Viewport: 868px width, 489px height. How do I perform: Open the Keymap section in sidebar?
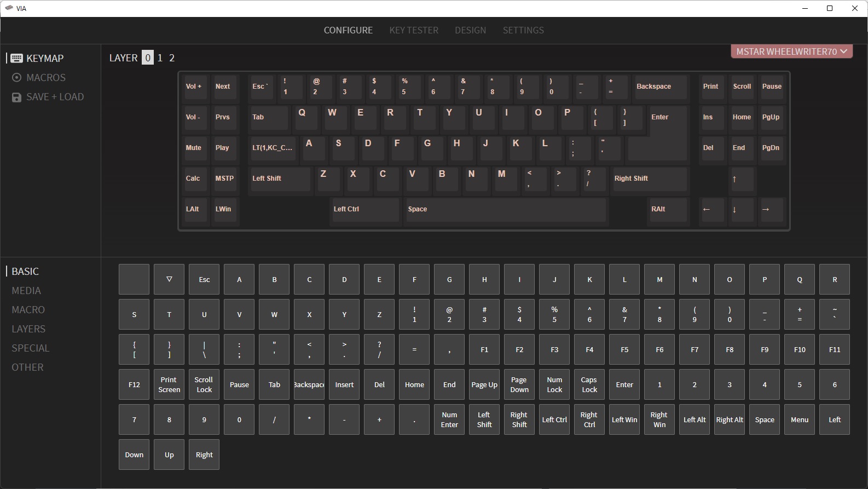[44, 58]
